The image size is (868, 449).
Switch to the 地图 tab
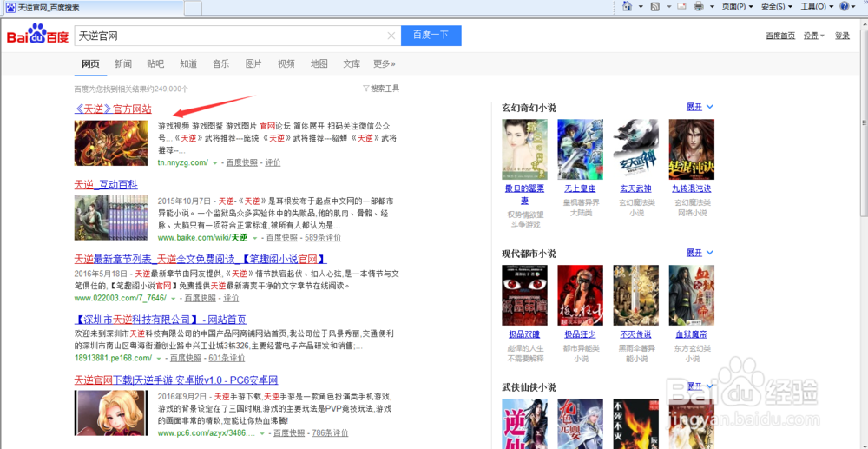[x=319, y=63]
